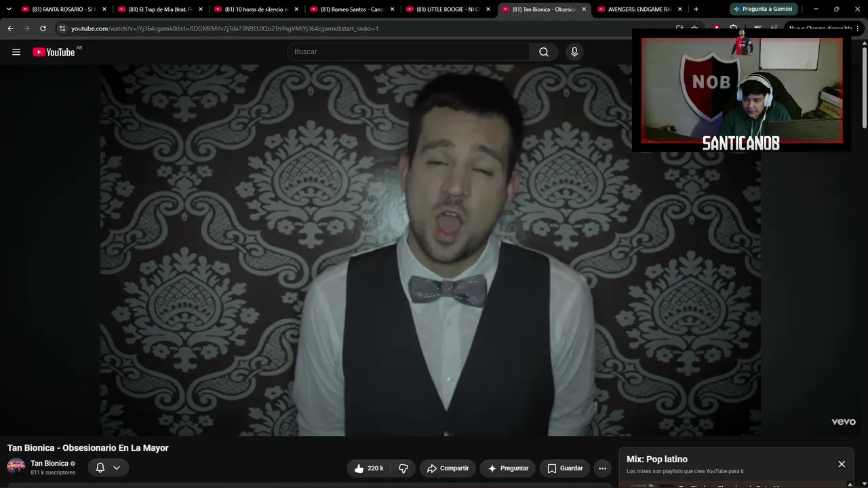View site information icon in address bar
The image size is (868, 488).
click(62, 28)
